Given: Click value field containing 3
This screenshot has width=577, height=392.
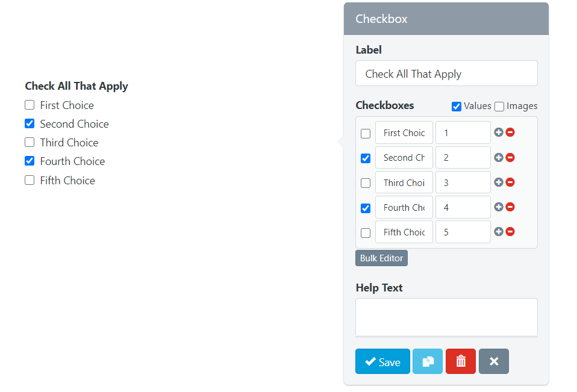Looking at the screenshot, I should click(463, 182).
